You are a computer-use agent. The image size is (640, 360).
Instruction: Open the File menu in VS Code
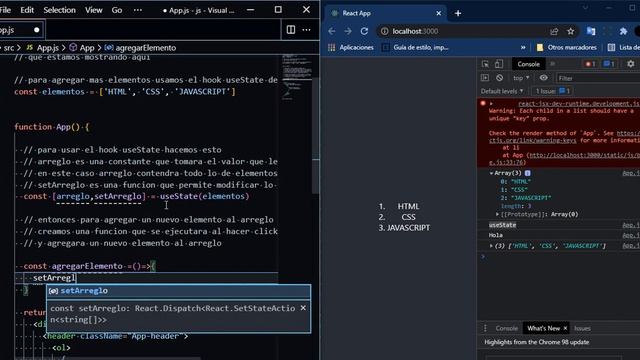5,10
